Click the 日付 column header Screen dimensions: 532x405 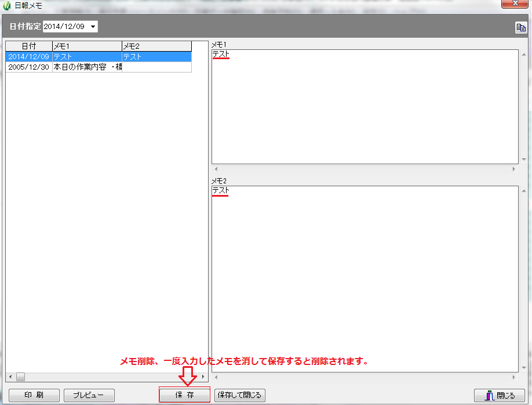click(x=29, y=46)
